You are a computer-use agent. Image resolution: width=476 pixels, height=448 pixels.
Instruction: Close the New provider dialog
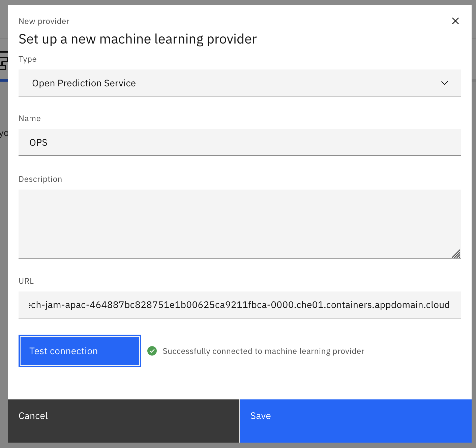455,21
